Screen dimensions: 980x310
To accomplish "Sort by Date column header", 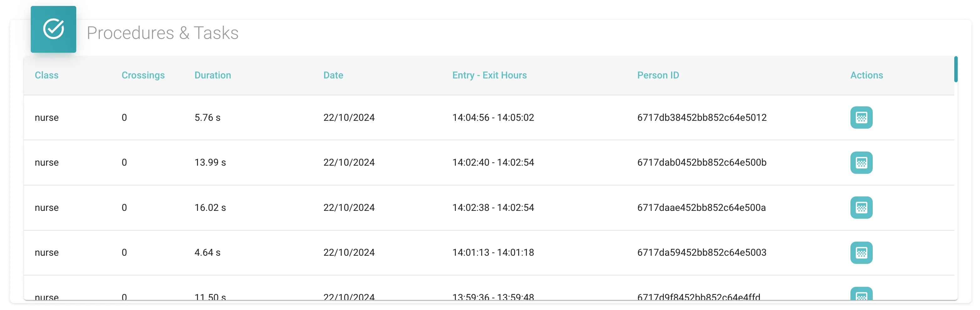I will point(333,75).
